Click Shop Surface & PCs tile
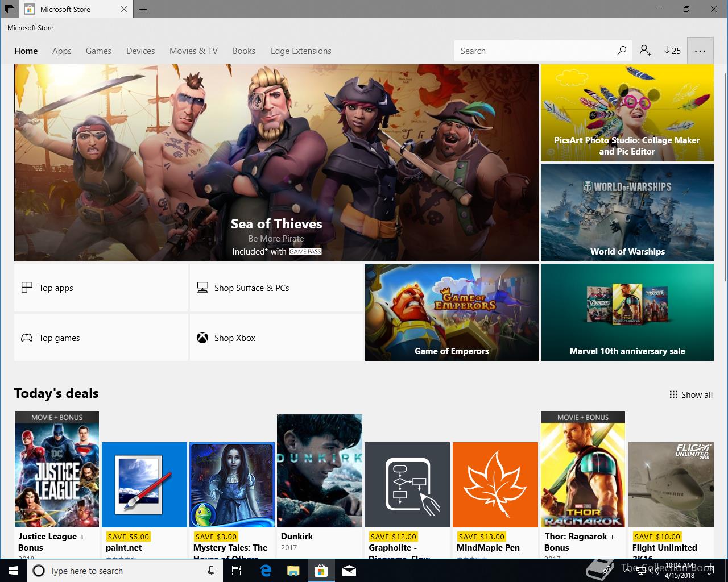The width and height of the screenshot is (728, 582). point(276,288)
